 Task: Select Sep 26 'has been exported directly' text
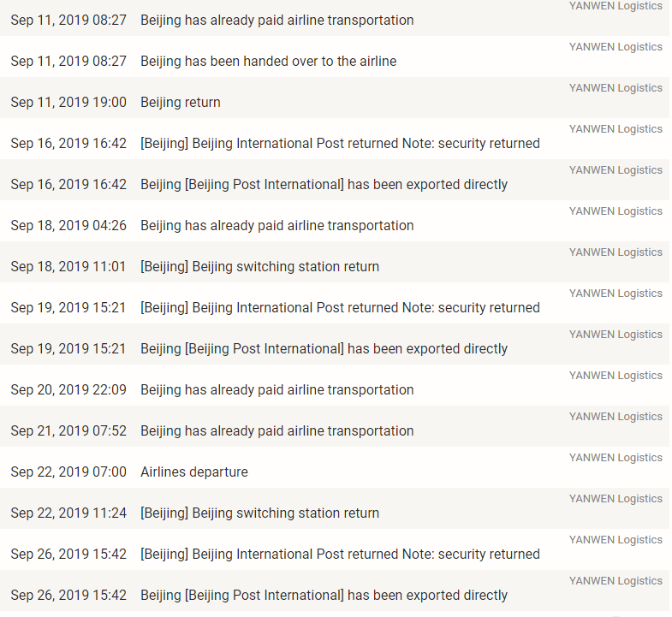click(427, 595)
